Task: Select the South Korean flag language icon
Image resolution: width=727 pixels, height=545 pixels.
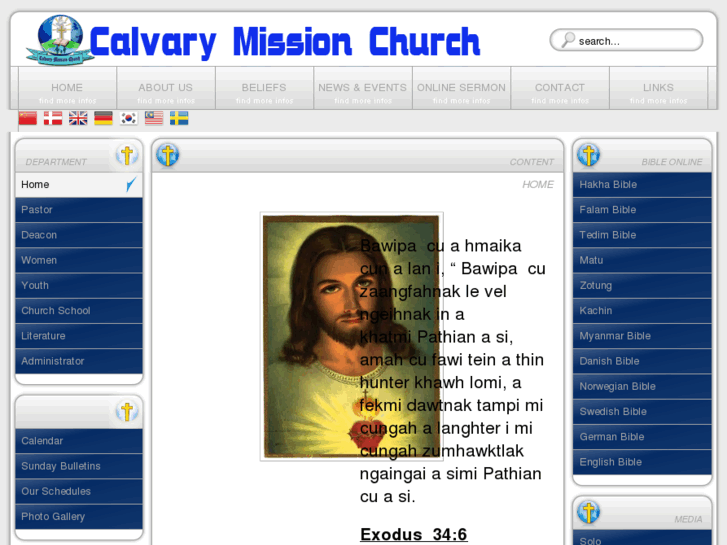Action: point(128,118)
